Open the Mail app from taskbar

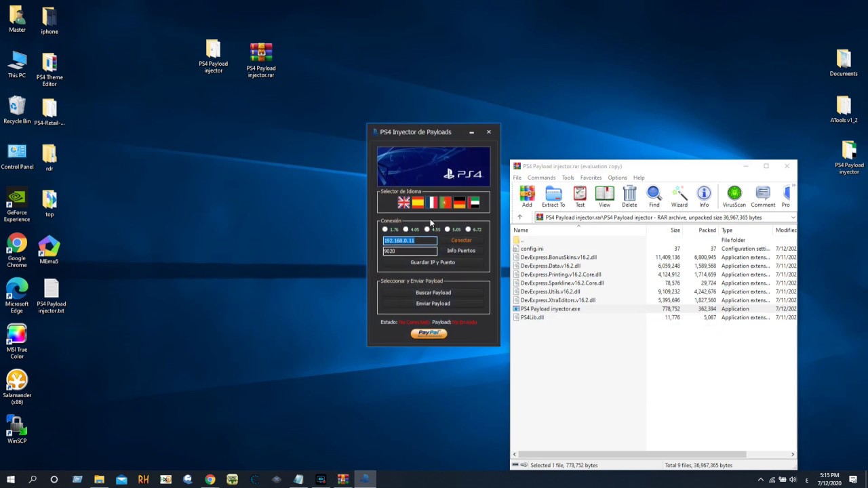(x=121, y=479)
